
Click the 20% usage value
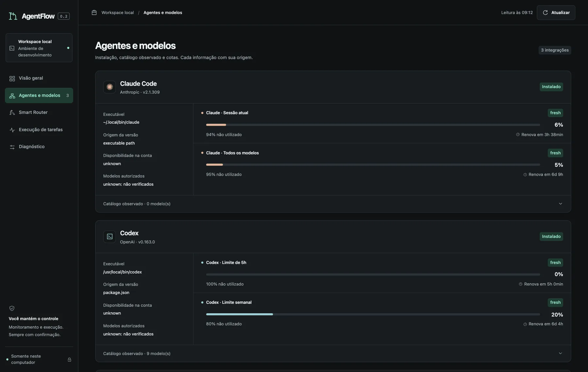pyautogui.click(x=557, y=315)
